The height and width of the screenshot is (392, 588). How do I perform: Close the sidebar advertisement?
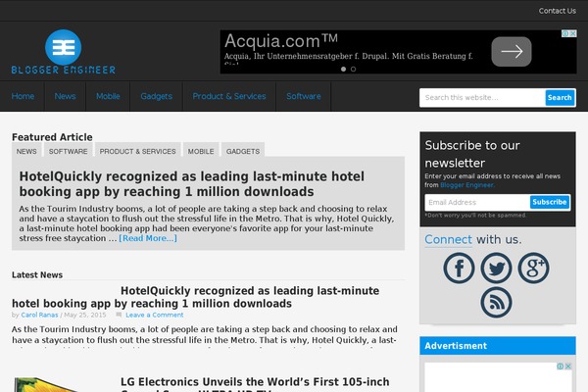point(568,367)
